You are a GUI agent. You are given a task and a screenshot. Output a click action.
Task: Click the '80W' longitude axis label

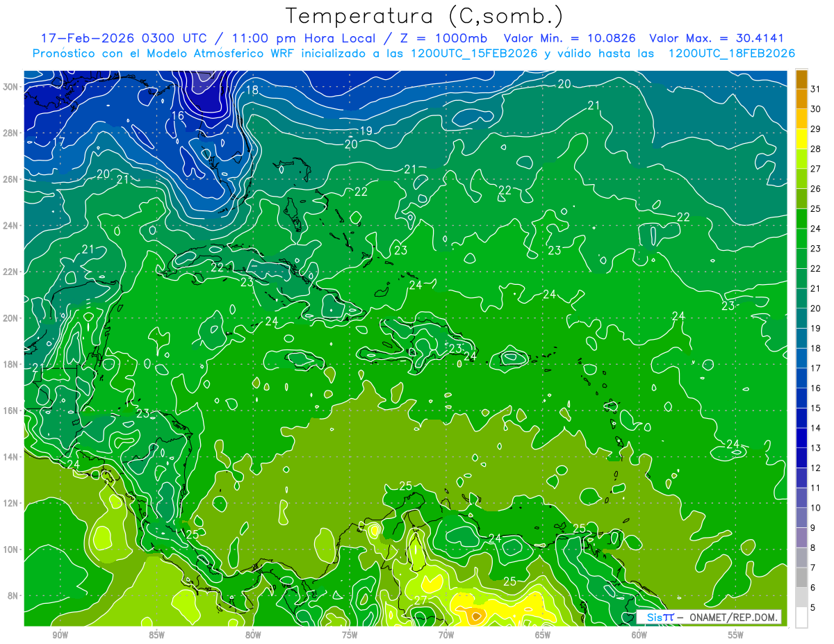[253, 635]
